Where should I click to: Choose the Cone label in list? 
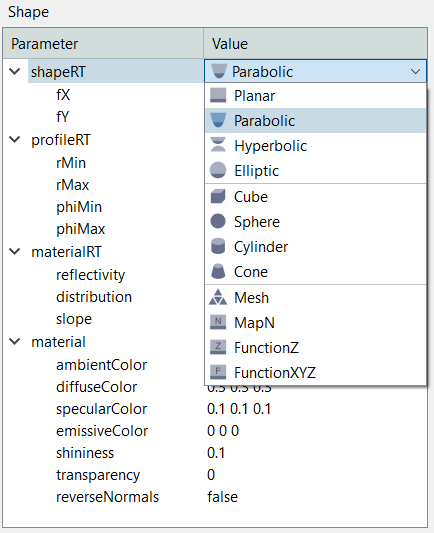coord(251,272)
